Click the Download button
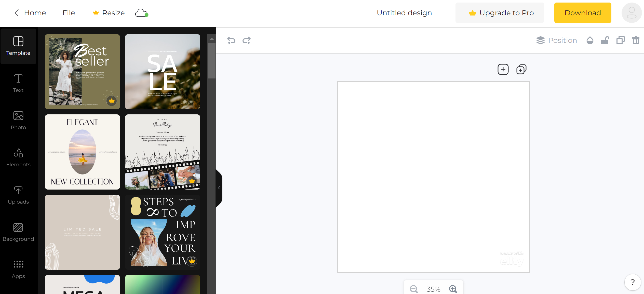Screen dimensions: 644x294 [583, 13]
